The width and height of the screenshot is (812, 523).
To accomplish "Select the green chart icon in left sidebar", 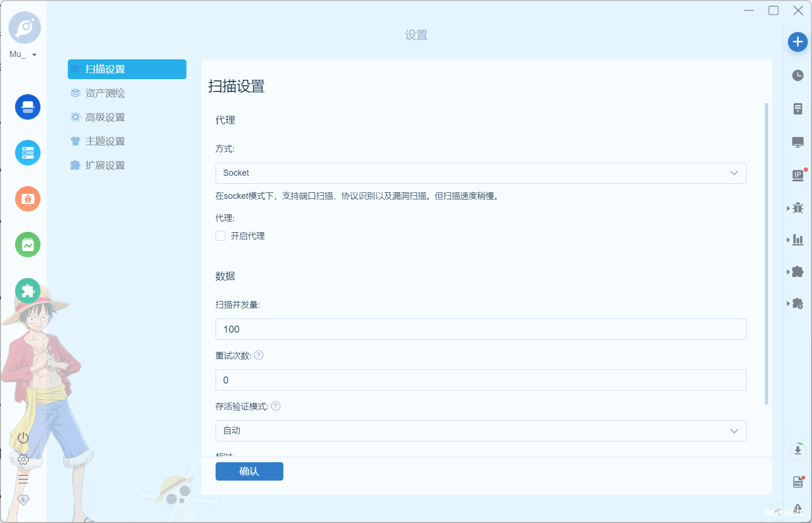I will [27, 245].
